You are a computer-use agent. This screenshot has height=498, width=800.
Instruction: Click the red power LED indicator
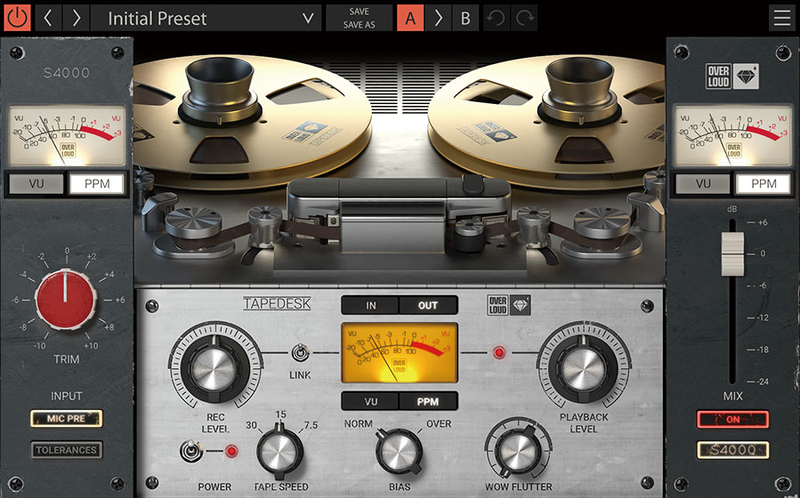click(232, 451)
